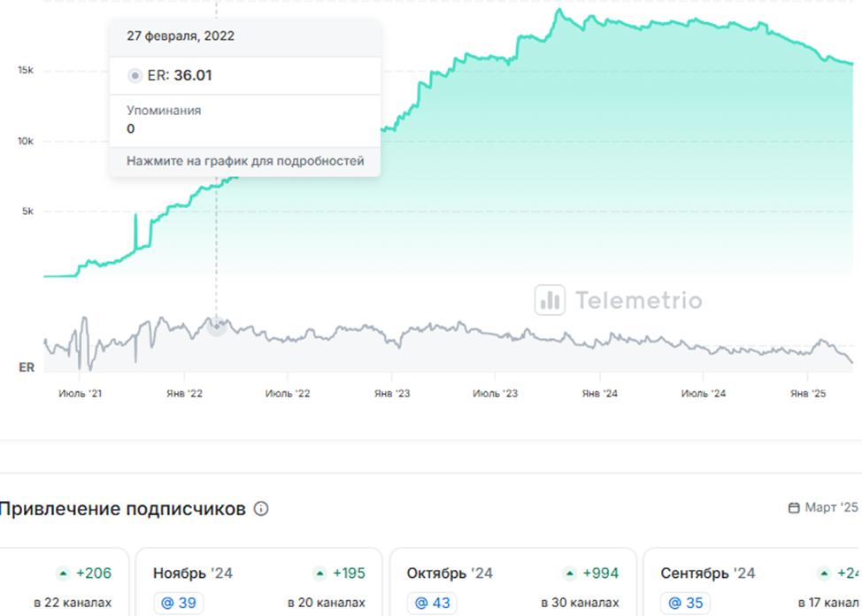Click the 'в 22 каналах' text

click(73, 603)
